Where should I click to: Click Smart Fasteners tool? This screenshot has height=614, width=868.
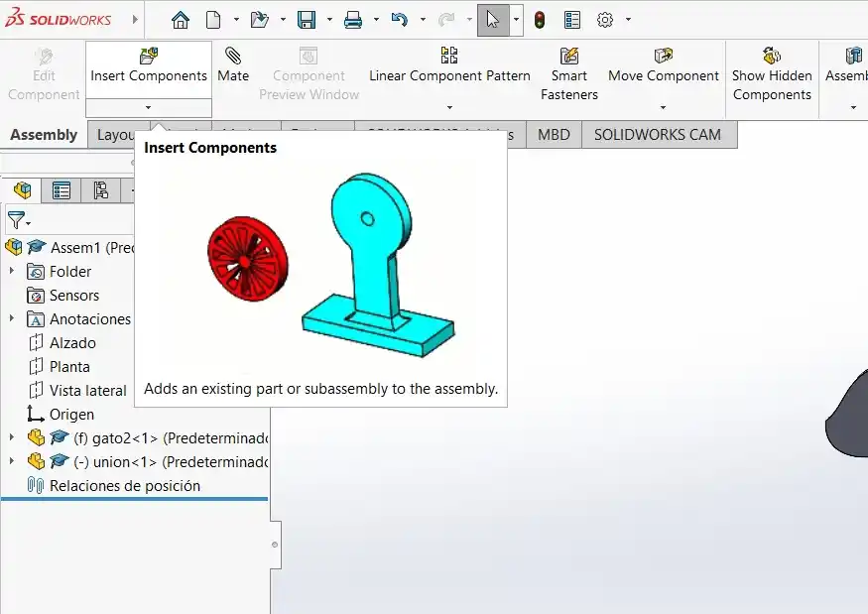tap(569, 74)
